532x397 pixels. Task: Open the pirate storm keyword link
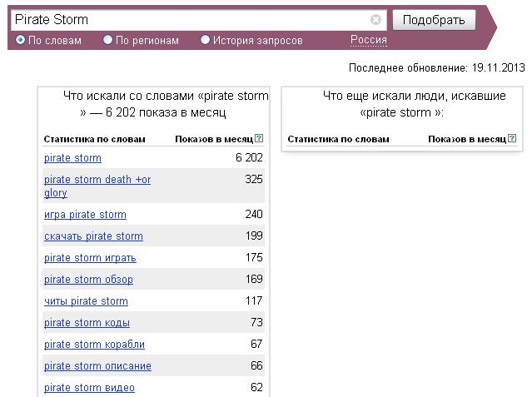(x=72, y=158)
